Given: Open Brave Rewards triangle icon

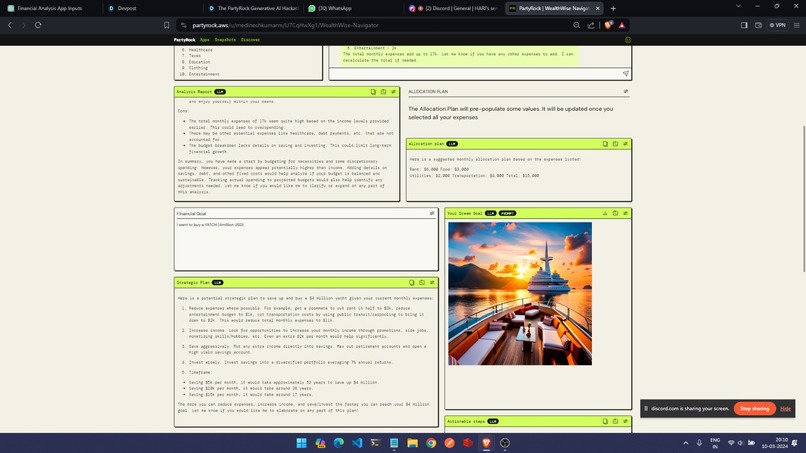Looking at the screenshot, I should coord(622,25).
